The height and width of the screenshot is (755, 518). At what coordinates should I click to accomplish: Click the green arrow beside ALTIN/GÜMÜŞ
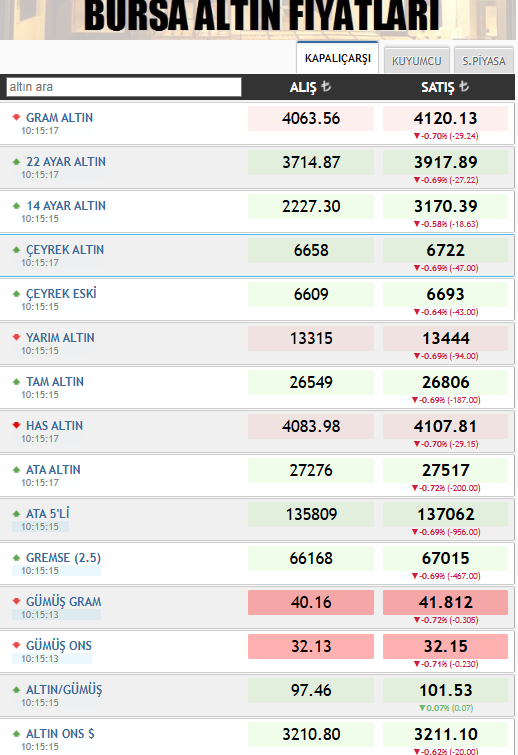click(x=16, y=689)
